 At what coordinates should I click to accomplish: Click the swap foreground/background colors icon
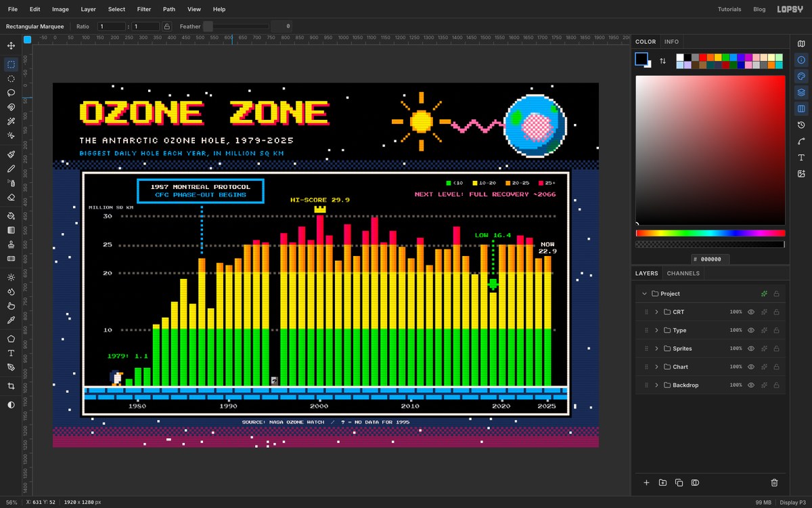click(662, 61)
